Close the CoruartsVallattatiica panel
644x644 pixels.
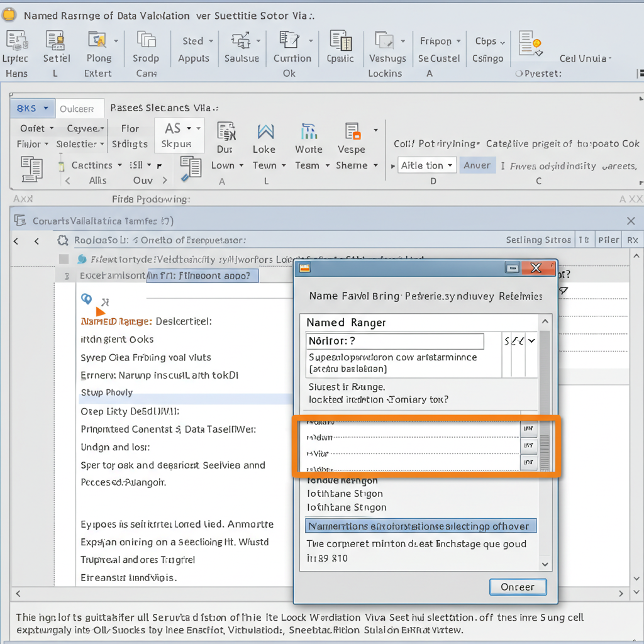[x=631, y=221]
